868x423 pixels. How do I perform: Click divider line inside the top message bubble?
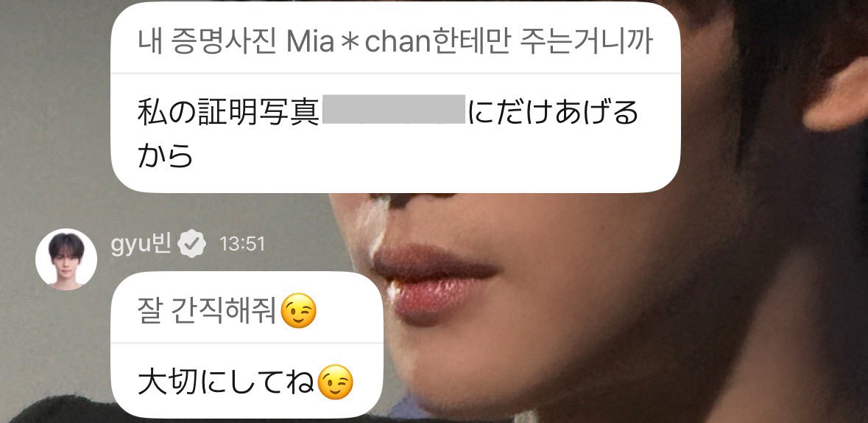tap(395, 73)
